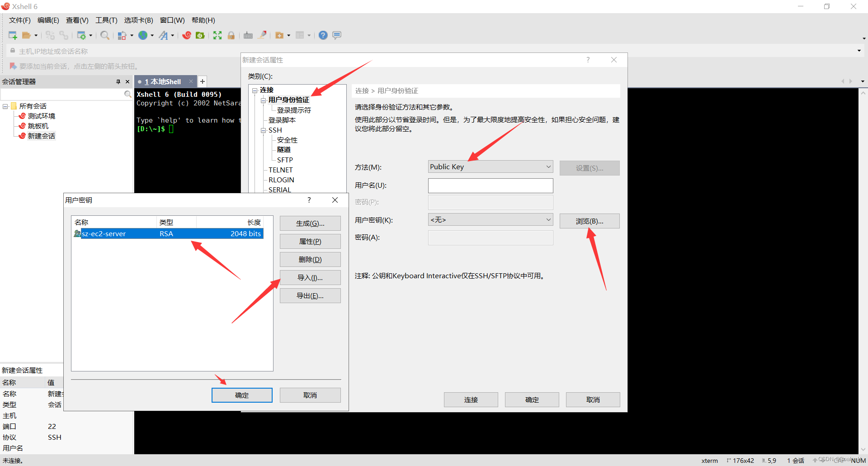868x466 pixels.
Task: Click inside the 用户名(U) input field
Action: pos(491,185)
